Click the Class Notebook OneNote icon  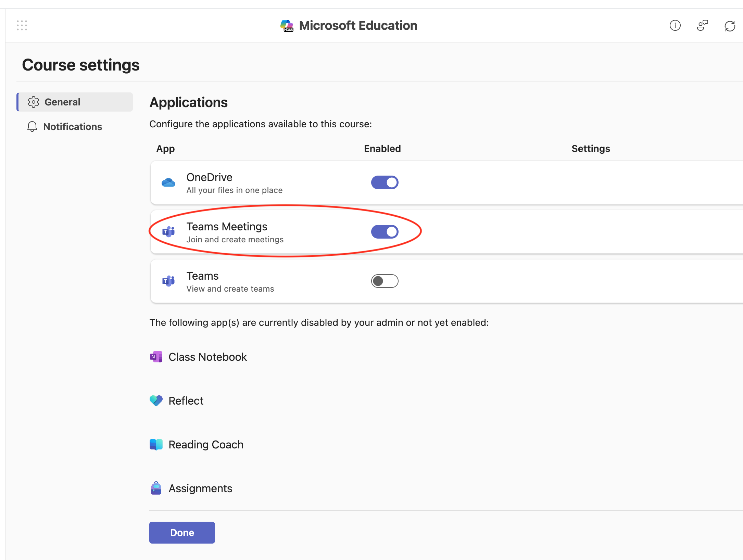[x=156, y=357]
